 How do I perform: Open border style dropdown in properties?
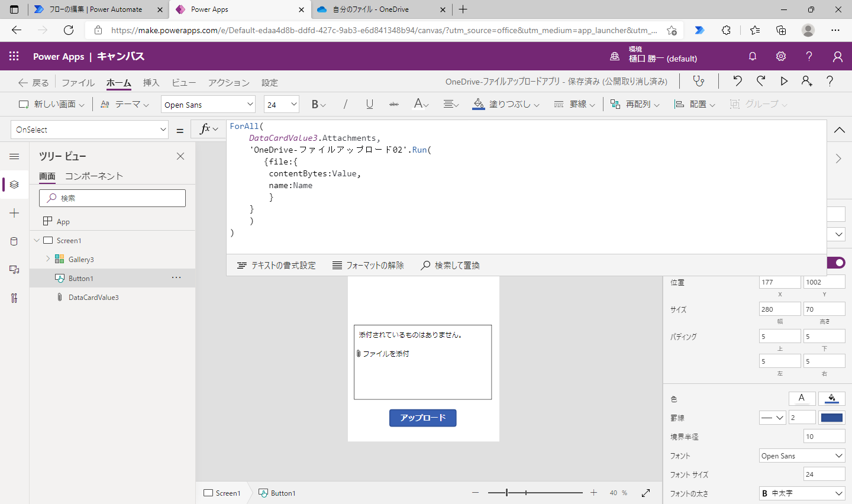pos(773,418)
